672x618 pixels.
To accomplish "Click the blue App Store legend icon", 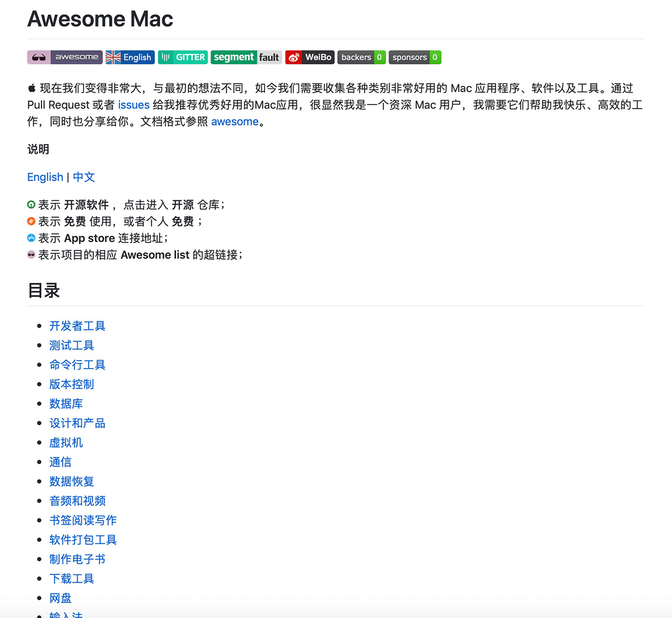I will coord(31,238).
